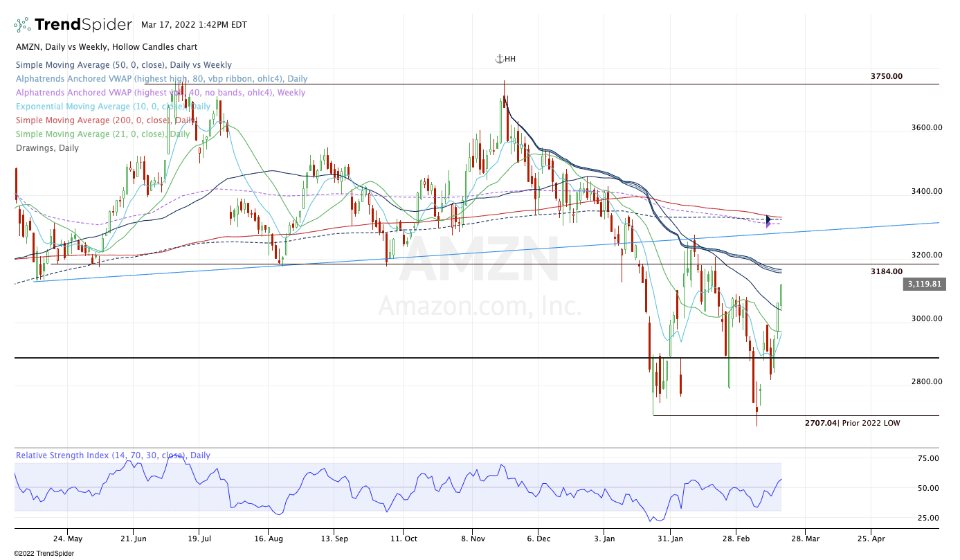960x560 pixels.
Task: Click the 21. Jun date label
Action: click(134, 538)
